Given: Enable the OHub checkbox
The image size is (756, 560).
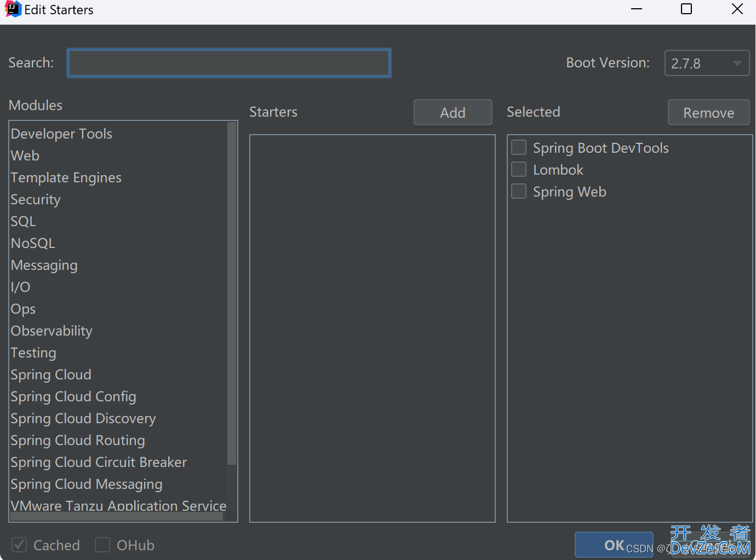Looking at the screenshot, I should click(102, 545).
